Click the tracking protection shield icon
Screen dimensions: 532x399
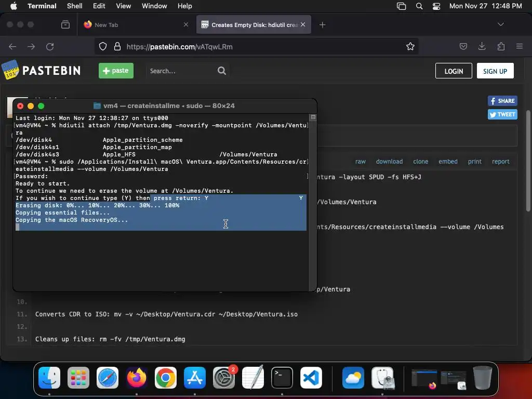[103, 46]
